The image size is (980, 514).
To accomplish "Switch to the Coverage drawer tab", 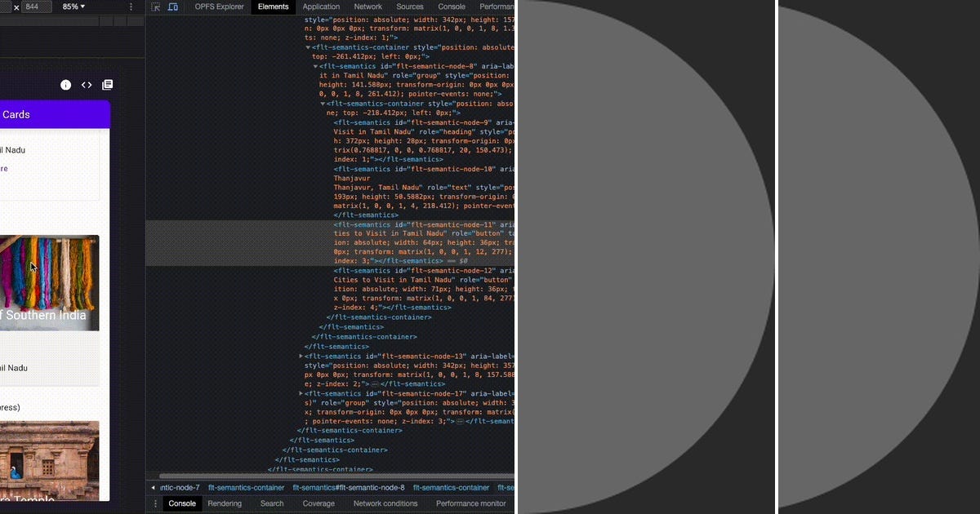I will click(x=318, y=503).
